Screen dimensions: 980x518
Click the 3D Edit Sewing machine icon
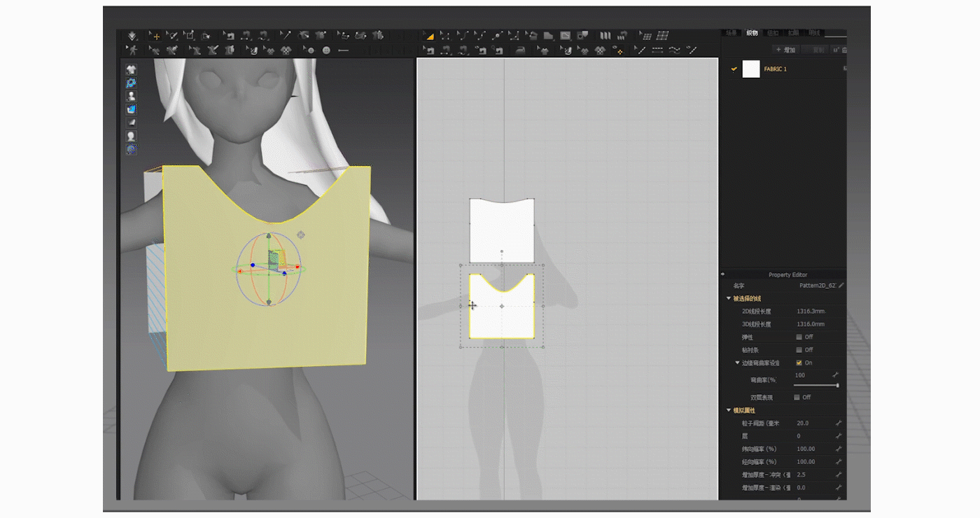tap(229, 36)
